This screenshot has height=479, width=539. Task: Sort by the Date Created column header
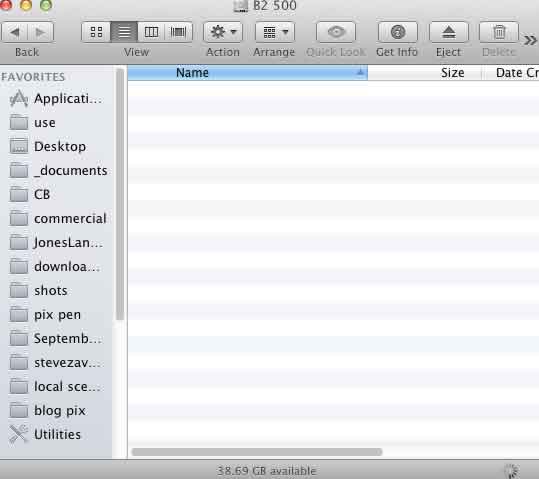(511, 73)
